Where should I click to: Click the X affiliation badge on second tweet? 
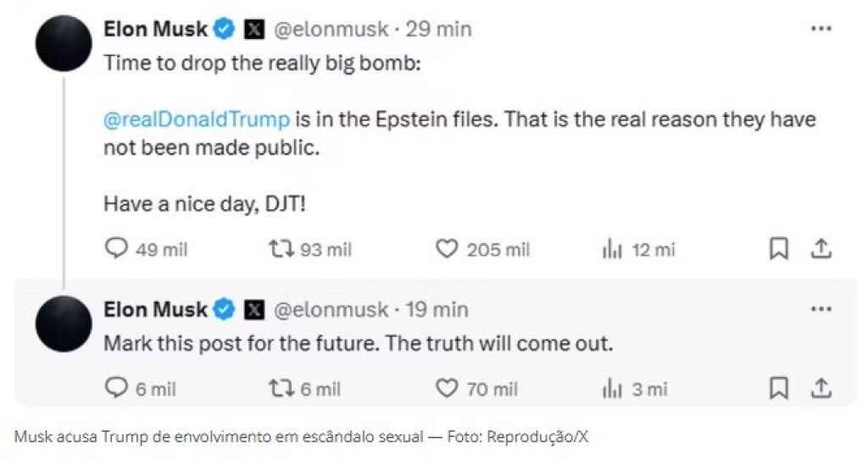[x=254, y=309]
